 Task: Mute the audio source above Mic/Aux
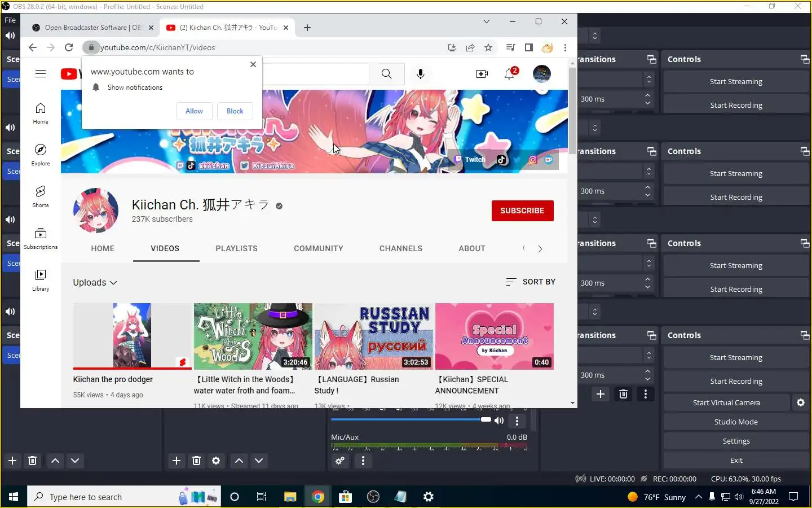click(499, 421)
